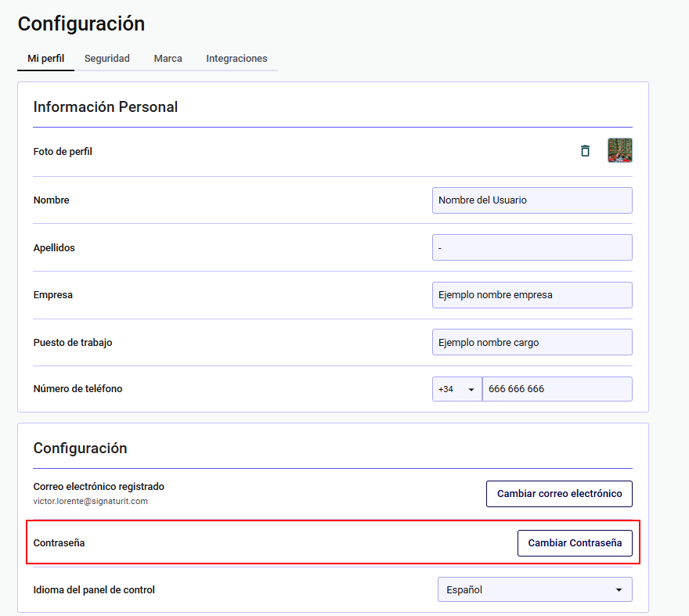Click the Nombre input field
689x616 pixels.
tap(532, 200)
